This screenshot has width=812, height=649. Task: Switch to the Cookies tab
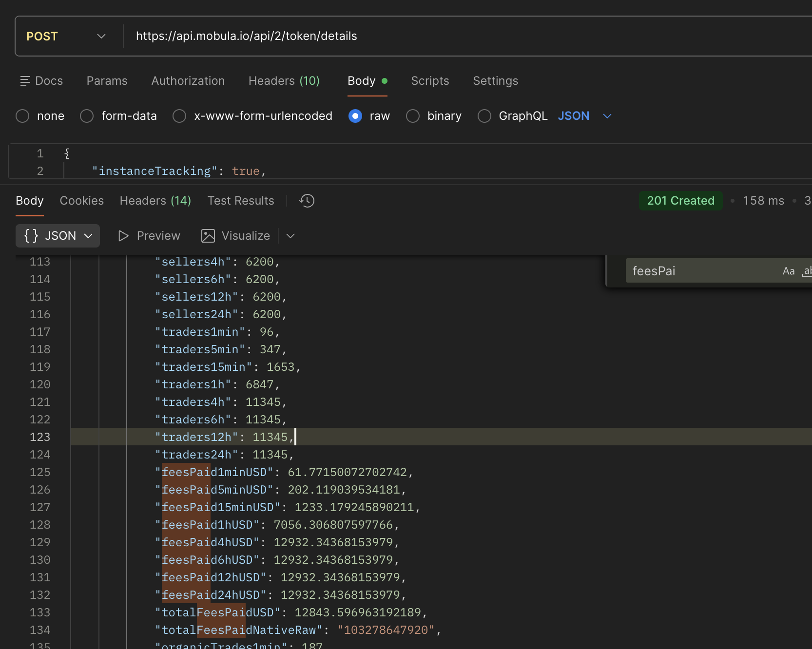81,201
